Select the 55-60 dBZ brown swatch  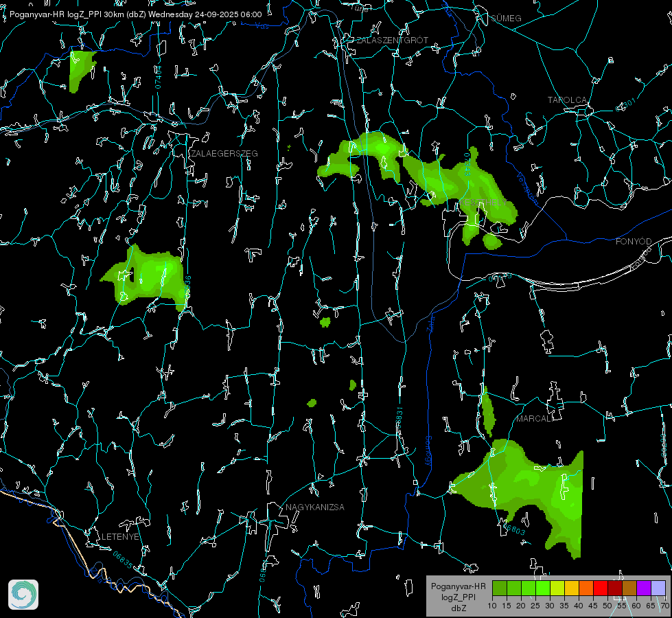pyautogui.click(x=629, y=588)
